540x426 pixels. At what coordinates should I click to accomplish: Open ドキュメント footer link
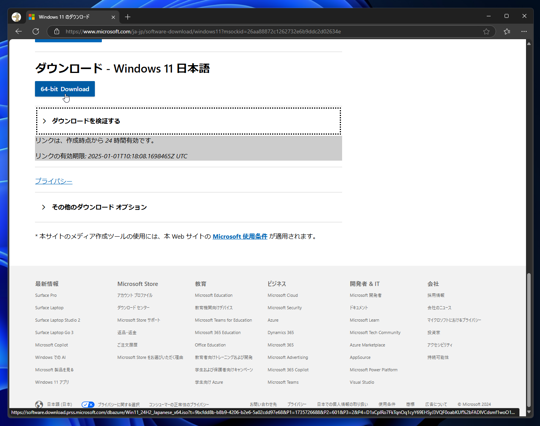(359, 308)
